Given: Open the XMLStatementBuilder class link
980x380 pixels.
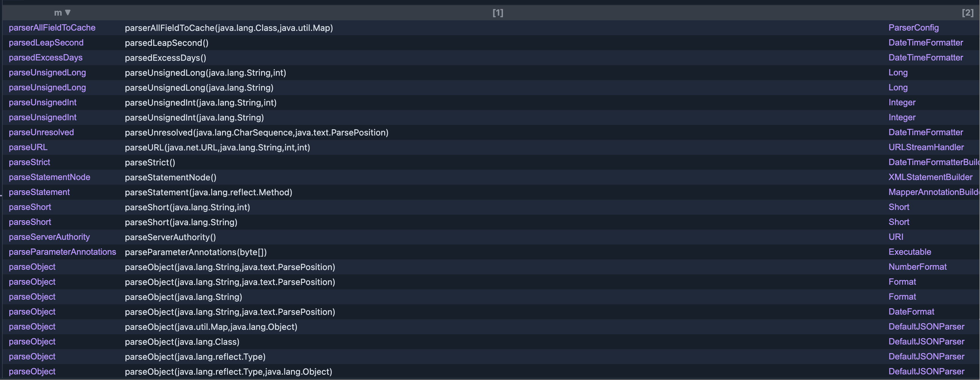Looking at the screenshot, I should (930, 177).
